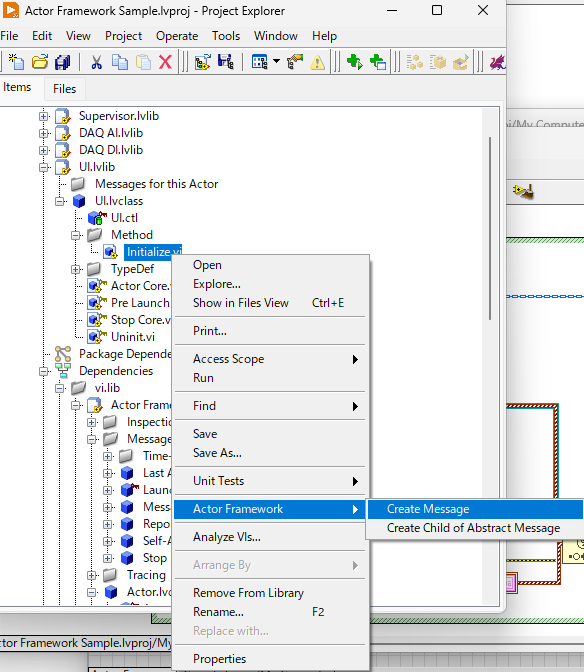The width and height of the screenshot is (584, 672).
Task: Click the first green plus toolbar icon
Action: tap(354, 62)
